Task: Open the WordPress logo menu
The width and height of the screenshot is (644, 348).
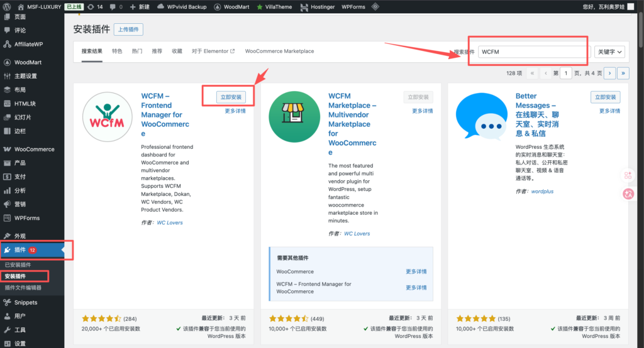Action: (6, 6)
